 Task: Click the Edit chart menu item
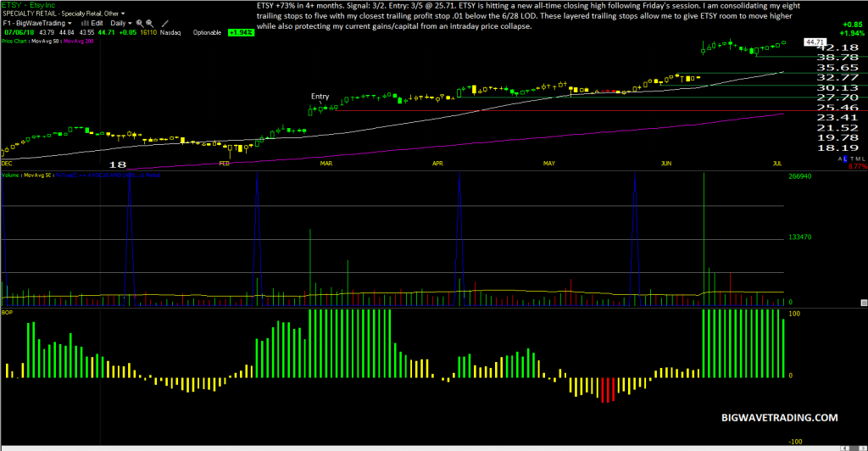tap(97, 23)
